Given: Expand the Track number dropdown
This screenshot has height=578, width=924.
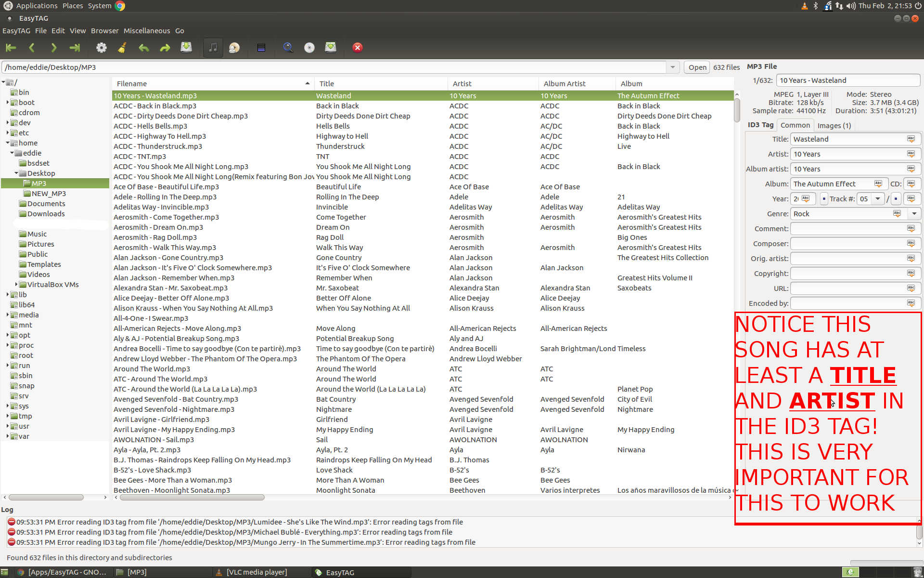Looking at the screenshot, I should coord(878,198).
